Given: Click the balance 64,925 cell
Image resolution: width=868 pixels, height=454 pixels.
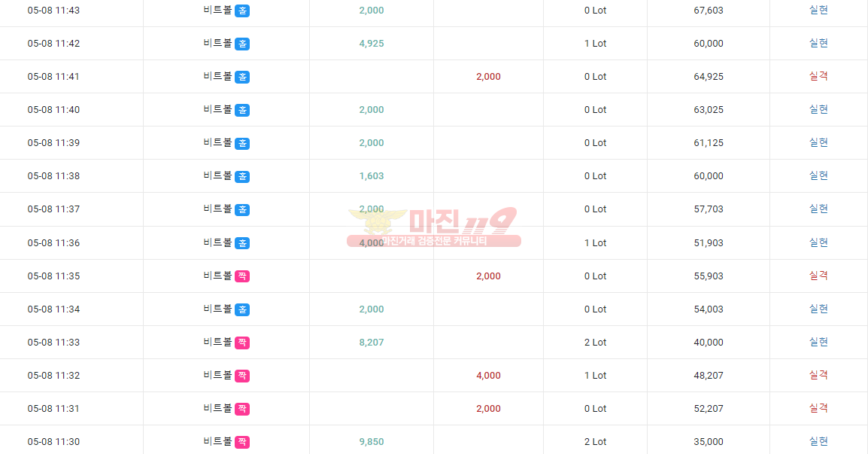Looking at the screenshot, I should click(709, 77).
